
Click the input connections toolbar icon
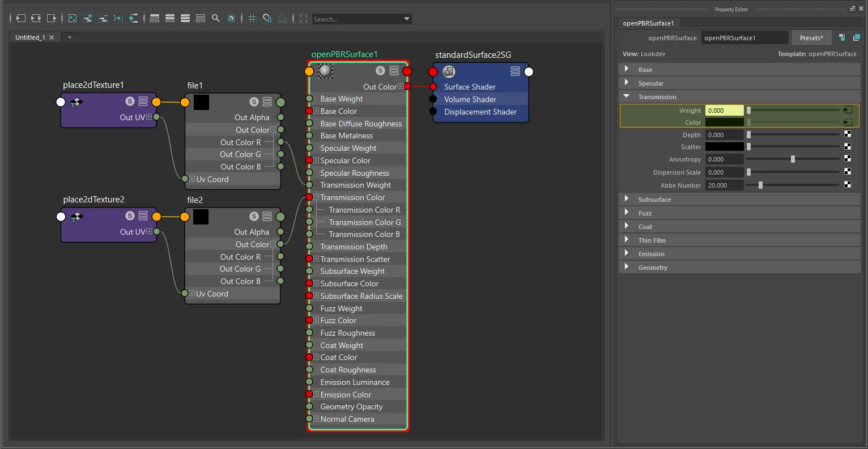coord(20,18)
